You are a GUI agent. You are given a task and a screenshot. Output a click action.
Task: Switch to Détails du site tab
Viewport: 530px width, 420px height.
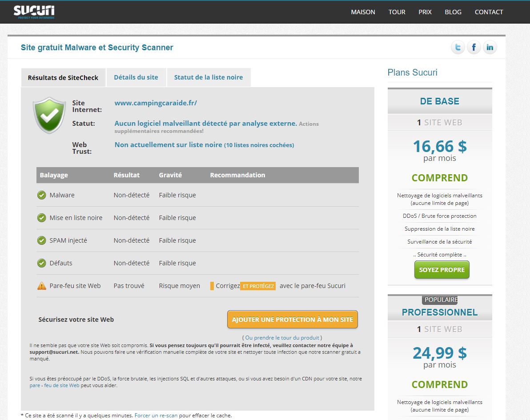(x=136, y=77)
